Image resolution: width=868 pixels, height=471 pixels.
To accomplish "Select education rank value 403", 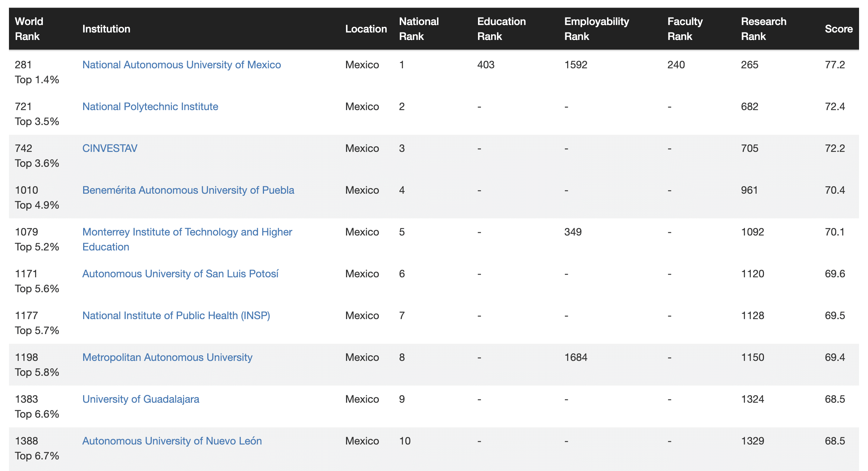I will pos(486,65).
